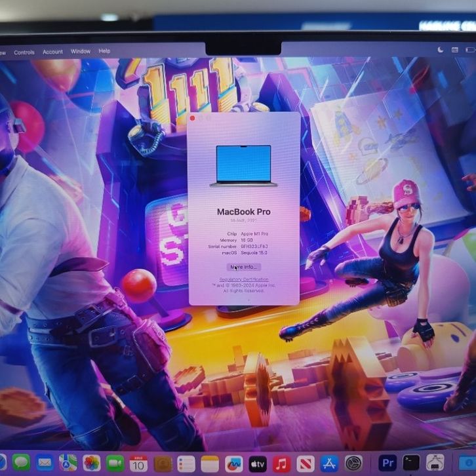Open the Help menu
Viewport: 476px width, 476px height.
(104, 51)
